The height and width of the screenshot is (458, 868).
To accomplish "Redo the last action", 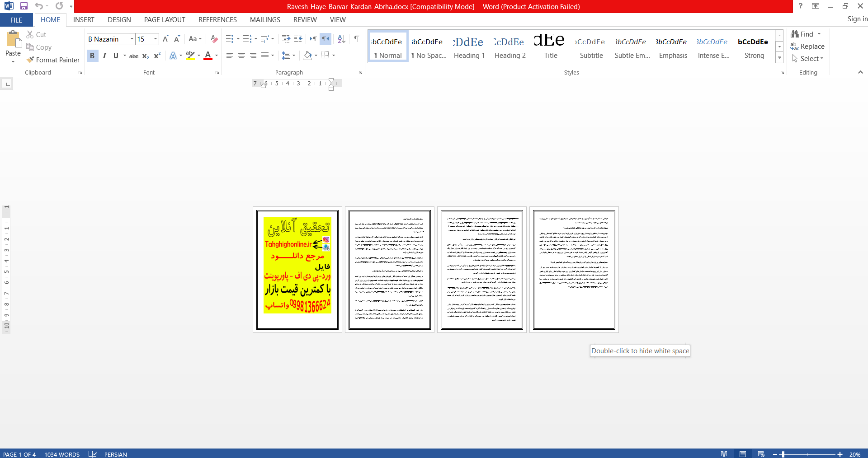I will pyautogui.click(x=59, y=6).
